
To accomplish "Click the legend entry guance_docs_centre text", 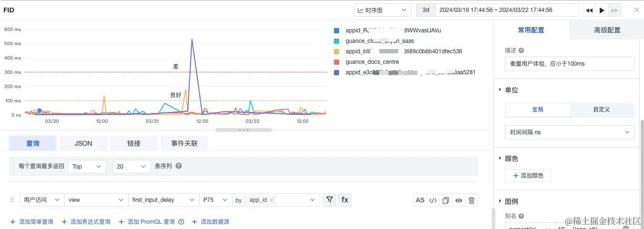I will click(372, 62).
